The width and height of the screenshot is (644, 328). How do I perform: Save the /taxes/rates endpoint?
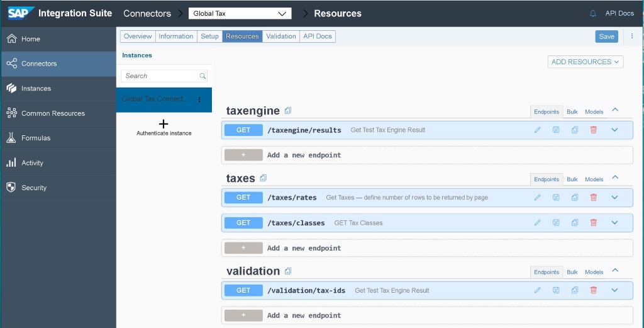coord(556,197)
